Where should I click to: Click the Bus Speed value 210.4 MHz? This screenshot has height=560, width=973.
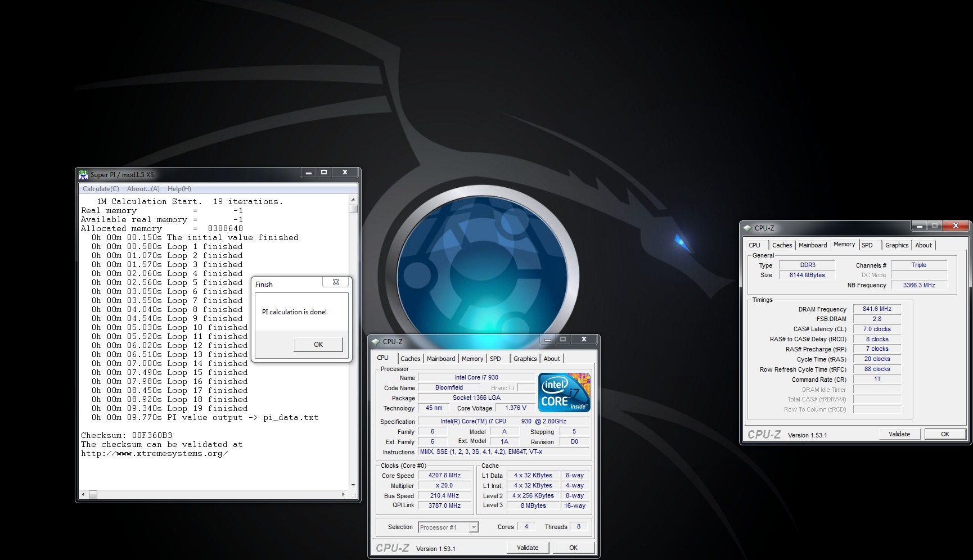coord(444,496)
